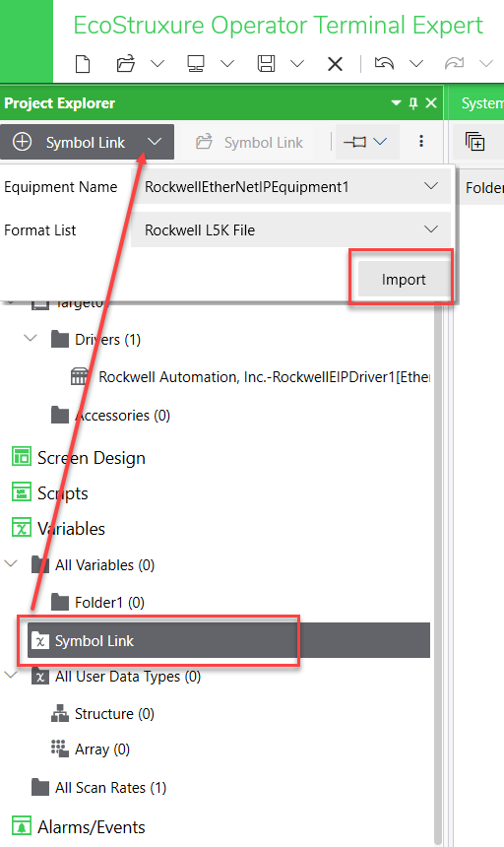Select the Symbol Link tree node
Viewport: 504px width, 847px height.
tap(228, 640)
